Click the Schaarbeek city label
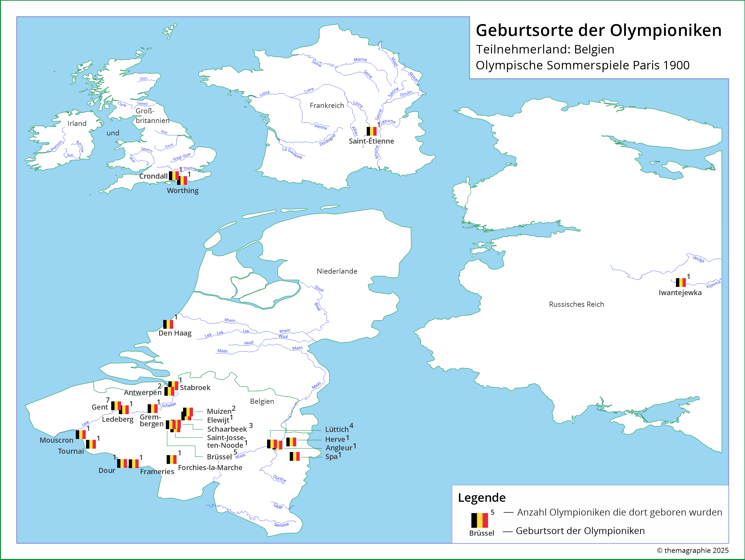 [x=227, y=429]
